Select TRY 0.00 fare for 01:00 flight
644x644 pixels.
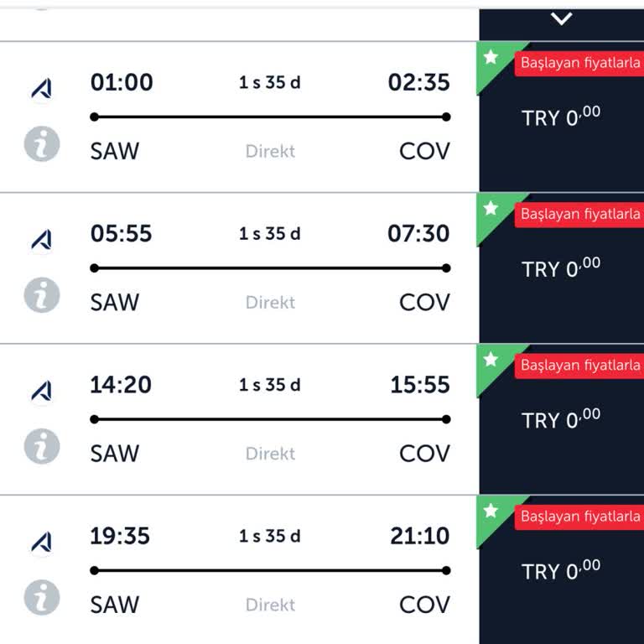point(561,117)
